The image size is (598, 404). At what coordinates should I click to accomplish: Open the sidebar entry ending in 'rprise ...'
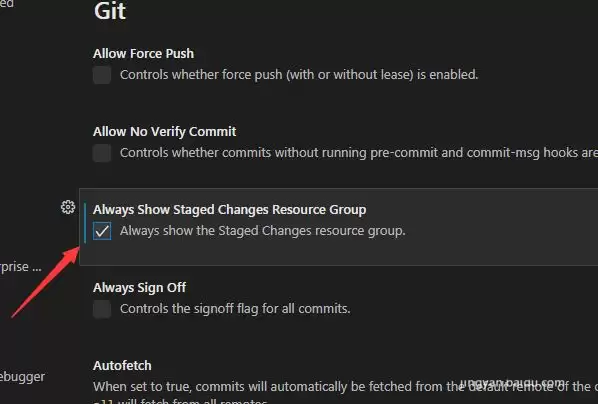[x=20, y=267]
